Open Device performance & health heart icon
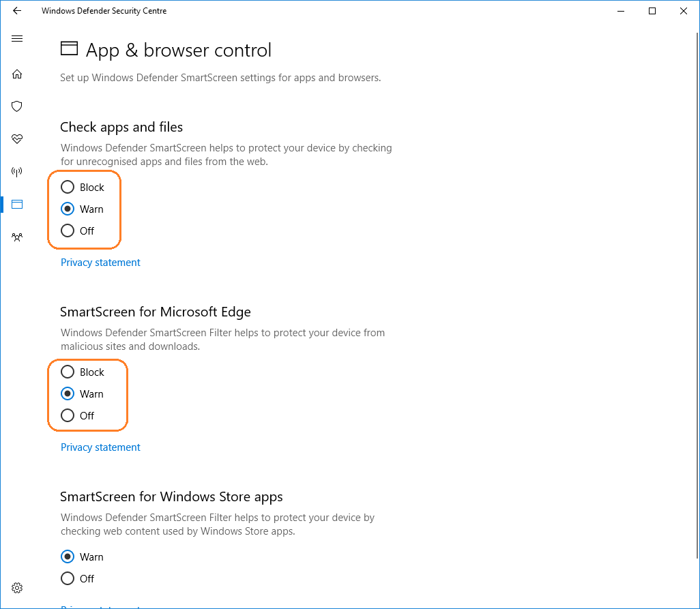The image size is (700, 609). [x=17, y=139]
